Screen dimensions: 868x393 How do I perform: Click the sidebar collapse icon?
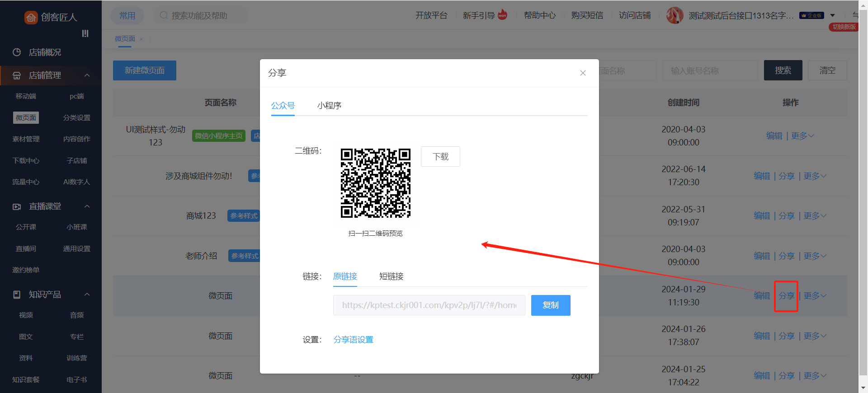pyautogui.click(x=85, y=33)
